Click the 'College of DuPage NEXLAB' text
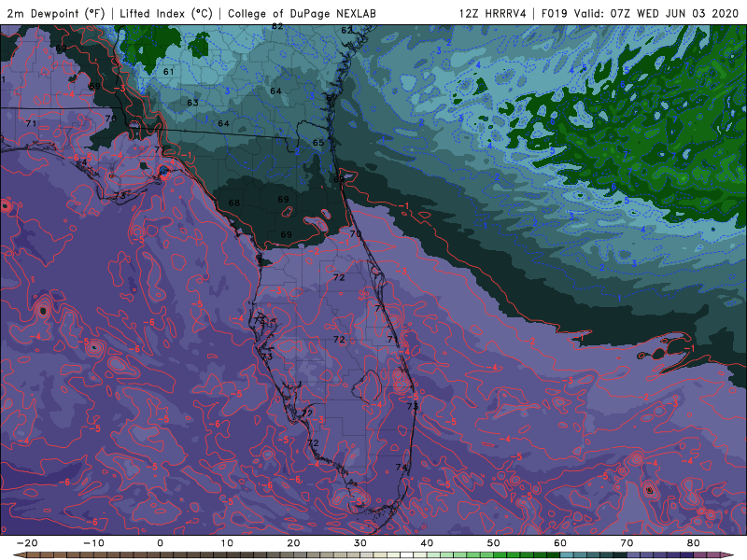 click(302, 13)
